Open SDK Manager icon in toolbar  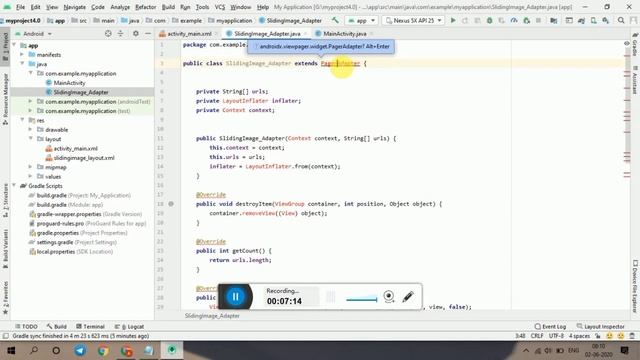coord(606,20)
